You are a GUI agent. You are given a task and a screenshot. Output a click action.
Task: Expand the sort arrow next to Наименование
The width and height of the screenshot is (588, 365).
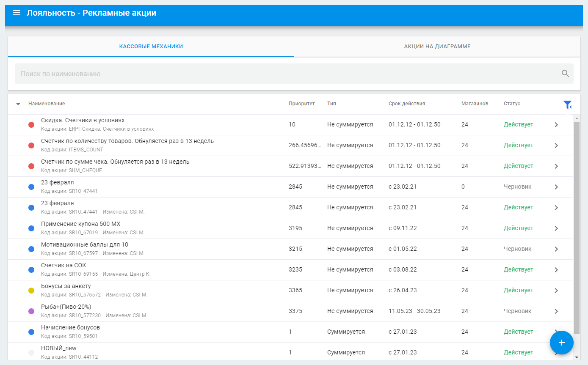18,104
